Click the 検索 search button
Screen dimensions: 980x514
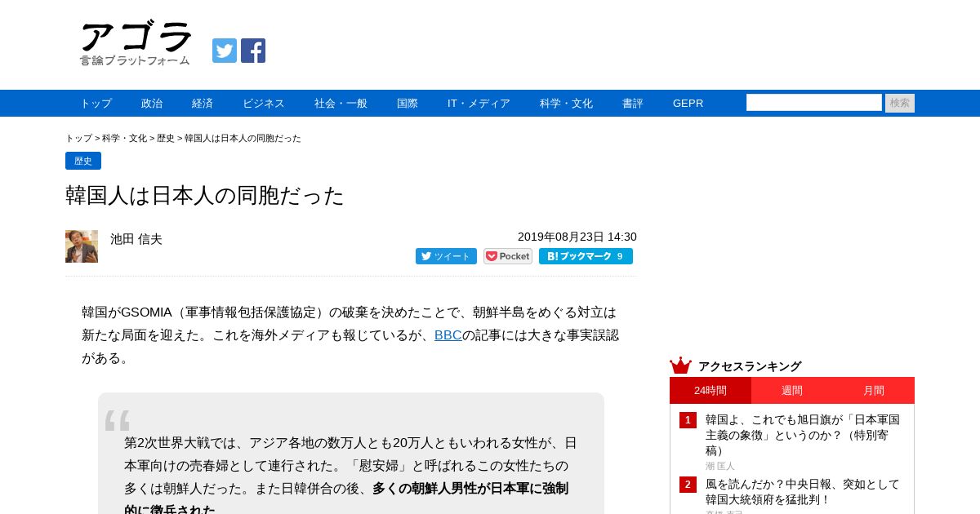coord(900,103)
